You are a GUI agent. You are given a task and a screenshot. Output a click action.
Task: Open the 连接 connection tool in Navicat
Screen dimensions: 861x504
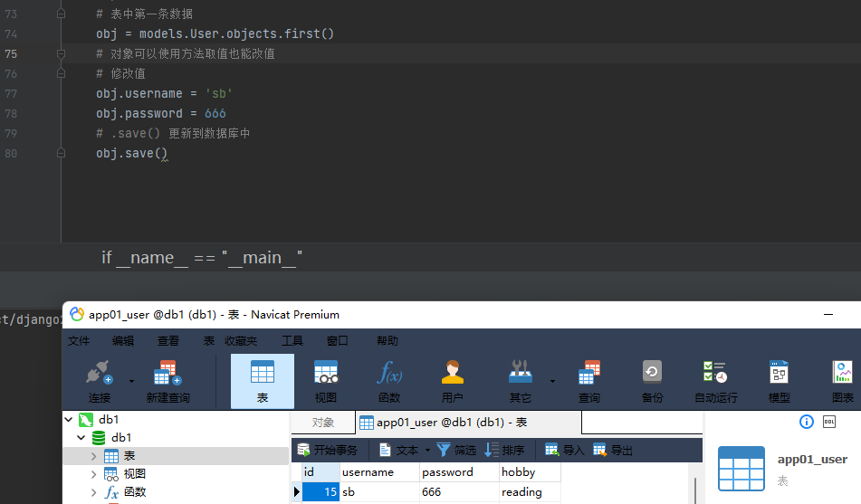(x=100, y=381)
